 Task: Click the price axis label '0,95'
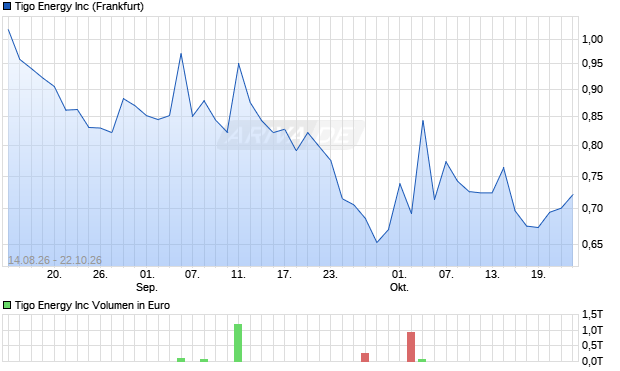click(x=592, y=63)
